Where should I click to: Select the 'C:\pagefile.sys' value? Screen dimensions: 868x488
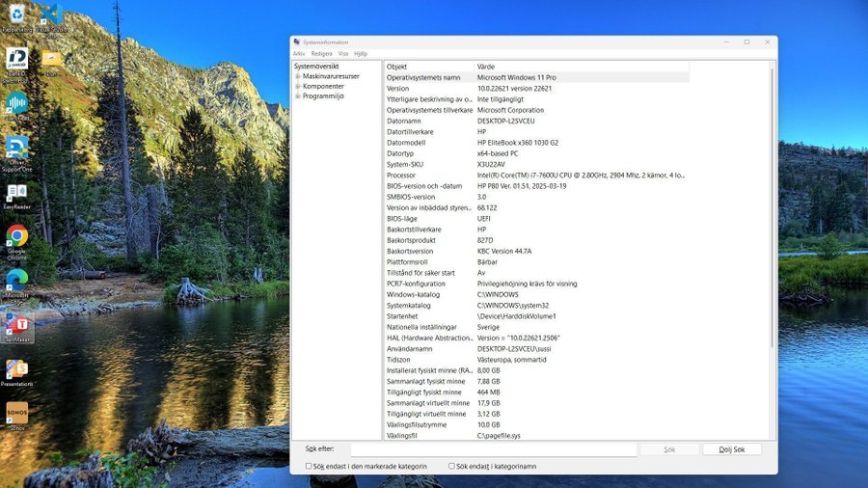coord(499,436)
